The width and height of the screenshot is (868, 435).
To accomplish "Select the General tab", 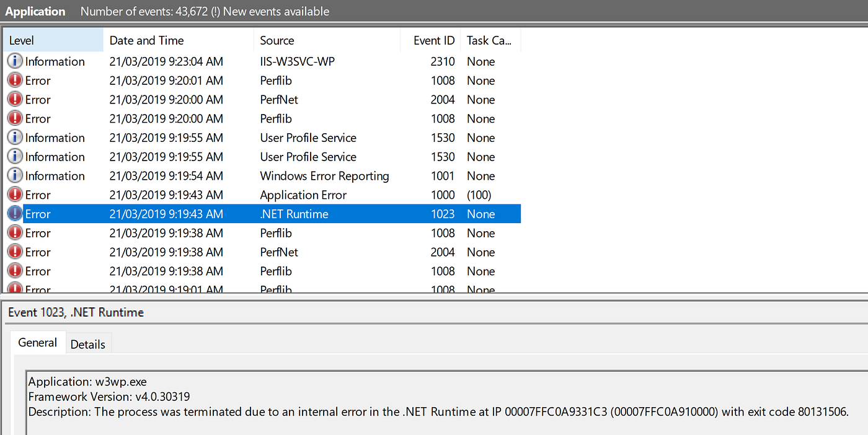I will [x=38, y=343].
